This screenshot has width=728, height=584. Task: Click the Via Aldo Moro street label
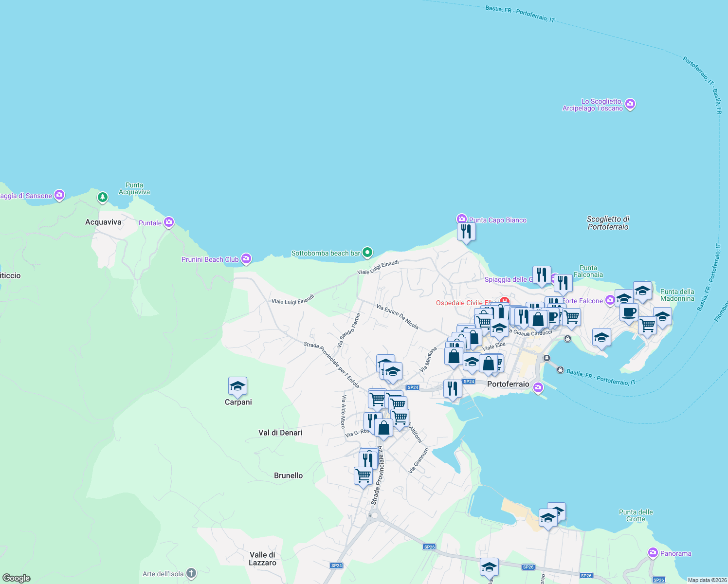343,412
